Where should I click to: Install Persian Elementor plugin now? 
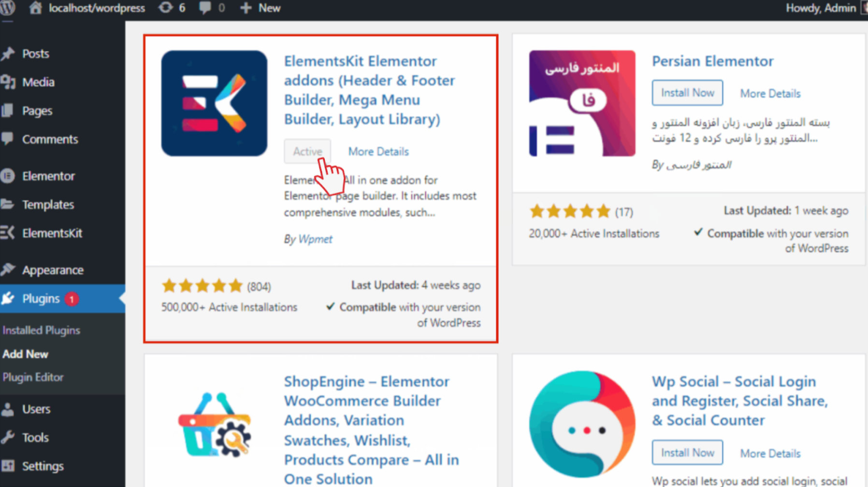(687, 93)
